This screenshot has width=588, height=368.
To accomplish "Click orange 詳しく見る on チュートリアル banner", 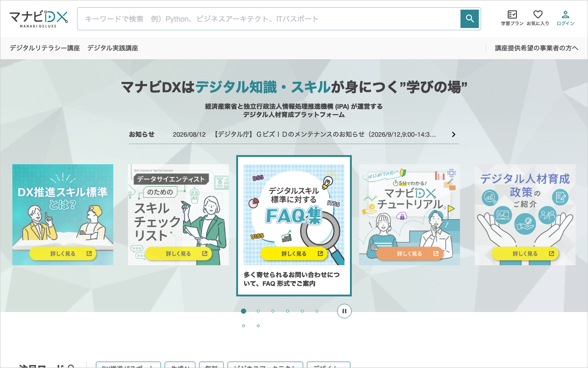I will (x=410, y=254).
